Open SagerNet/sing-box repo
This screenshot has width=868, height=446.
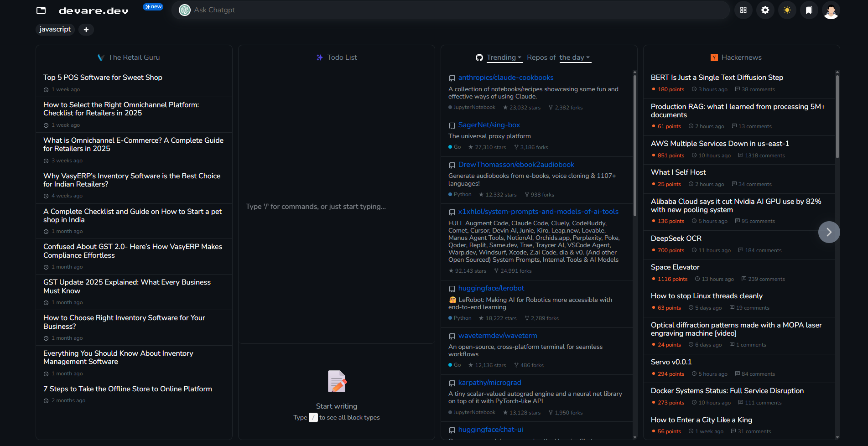click(489, 125)
